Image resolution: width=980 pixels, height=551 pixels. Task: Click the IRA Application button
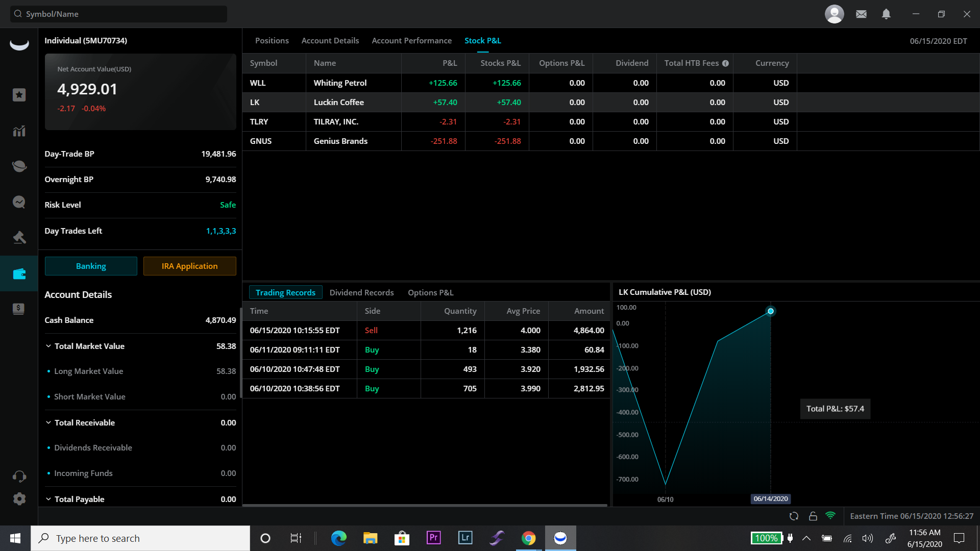[x=189, y=266]
